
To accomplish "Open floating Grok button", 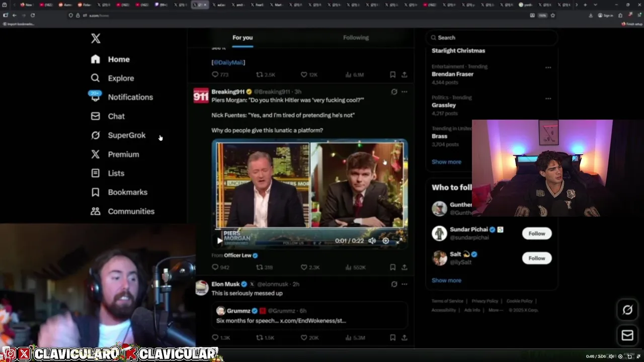I will pos(627,310).
